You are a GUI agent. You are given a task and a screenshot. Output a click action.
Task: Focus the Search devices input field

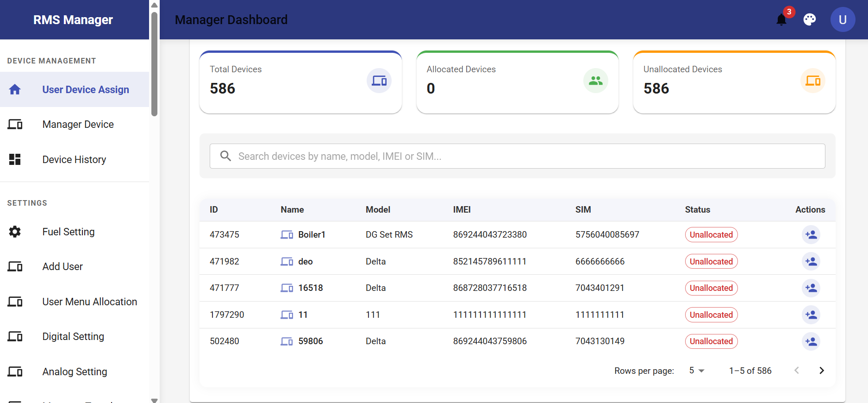(517, 156)
